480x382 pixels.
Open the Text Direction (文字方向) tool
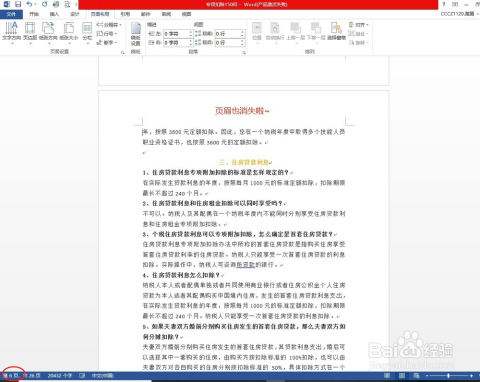[11, 32]
